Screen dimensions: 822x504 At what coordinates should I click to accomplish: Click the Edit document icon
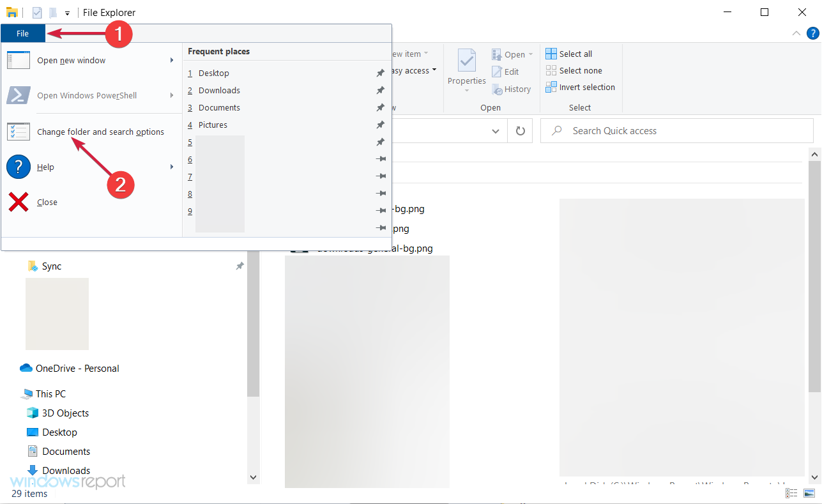point(497,72)
